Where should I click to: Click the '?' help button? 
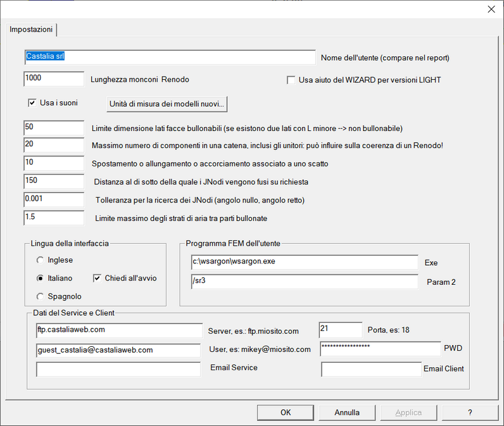[470, 412]
